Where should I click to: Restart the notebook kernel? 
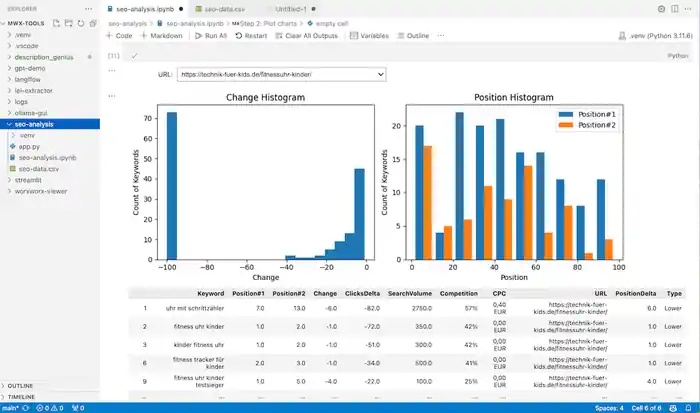[251, 36]
